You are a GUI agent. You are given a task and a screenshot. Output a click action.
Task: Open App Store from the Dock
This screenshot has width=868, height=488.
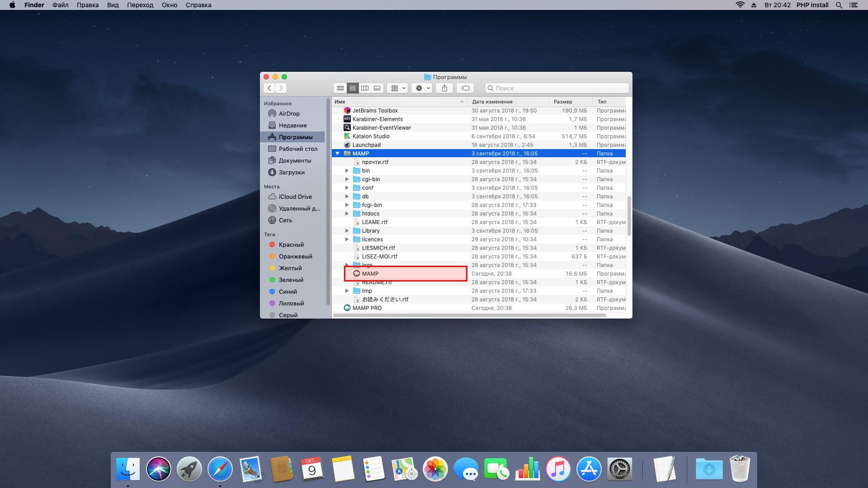coord(589,469)
